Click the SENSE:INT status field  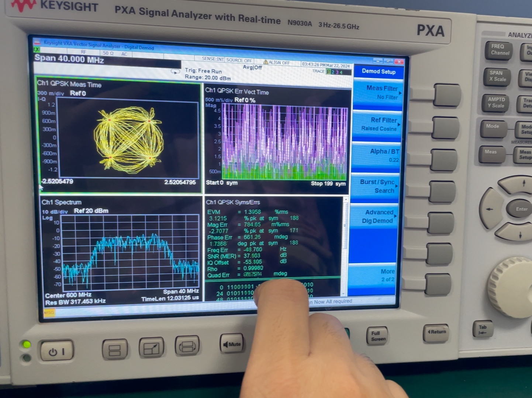point(213,59)
